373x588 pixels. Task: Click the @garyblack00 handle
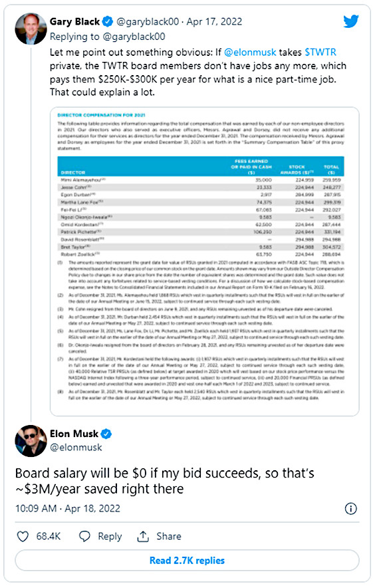pyautogui.click(x=148, y=22)
